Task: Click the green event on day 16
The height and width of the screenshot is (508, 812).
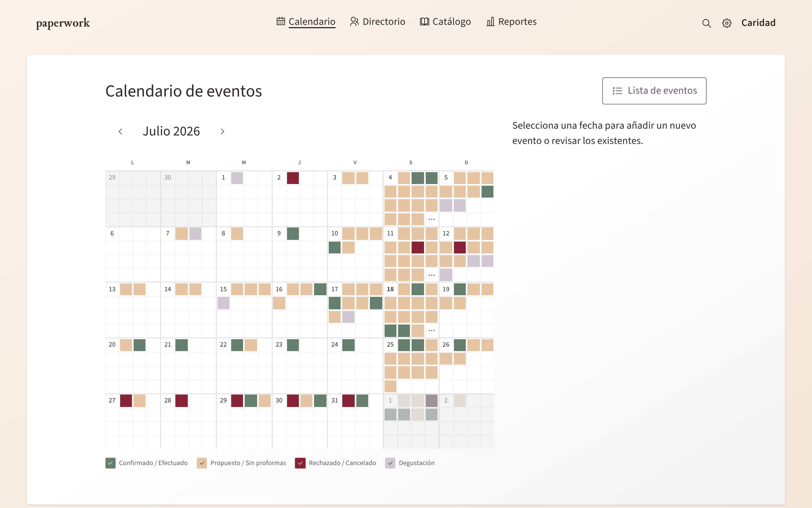Action: tap(321, 289)
